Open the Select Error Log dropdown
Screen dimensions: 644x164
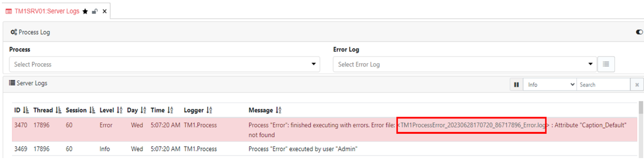[x=465, y=64]
